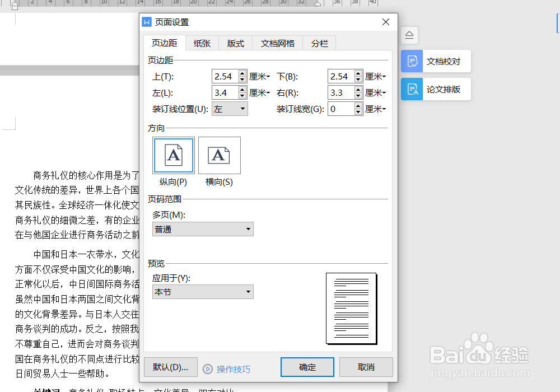Switch to the 纸张 tab
Screen dimensions: 560x392
tap(202, 43)
